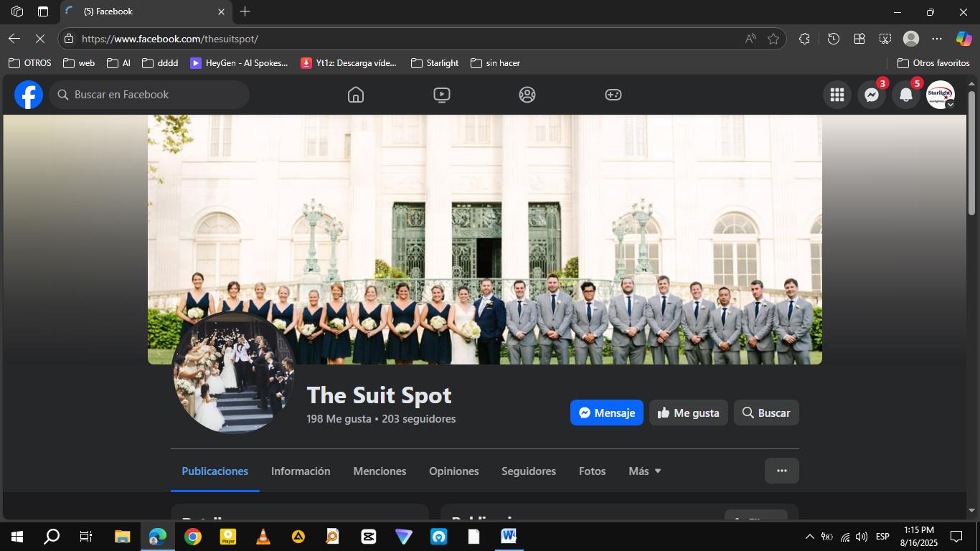Open the Gaming icon in top navigation
The image size is (980, 551).
tap(613, 95)
